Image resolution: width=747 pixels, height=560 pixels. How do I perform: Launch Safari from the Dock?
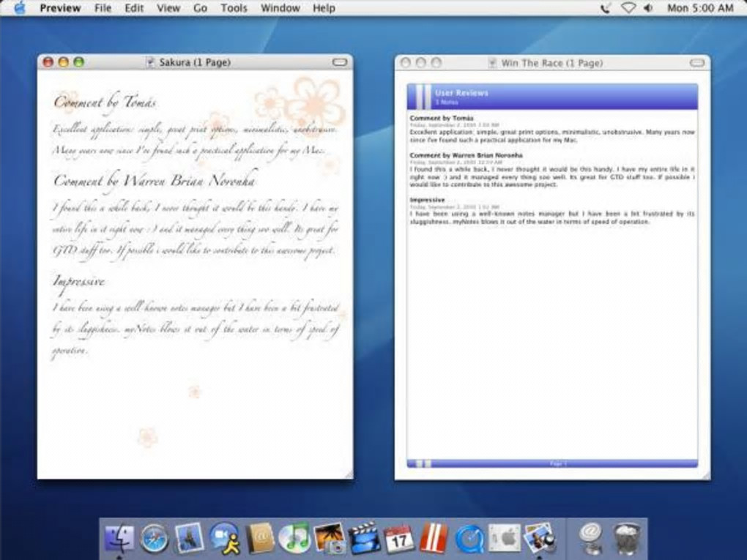(154, 539)
